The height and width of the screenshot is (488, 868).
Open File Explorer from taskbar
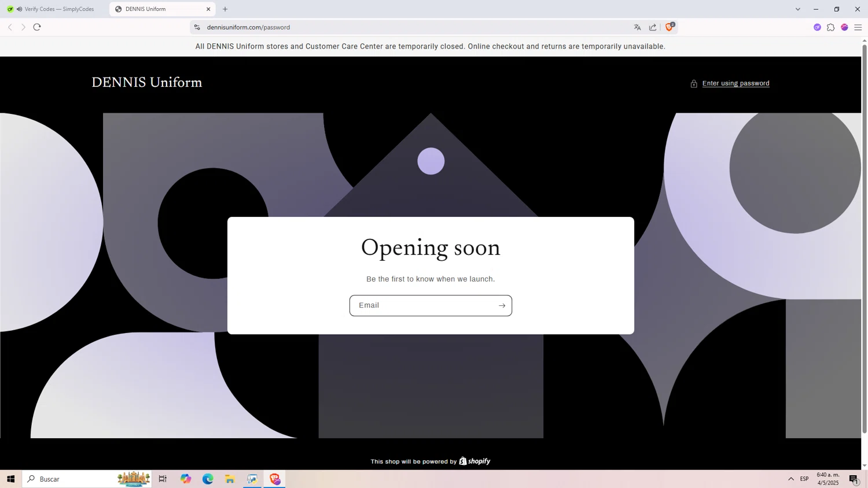coord(230,479)
